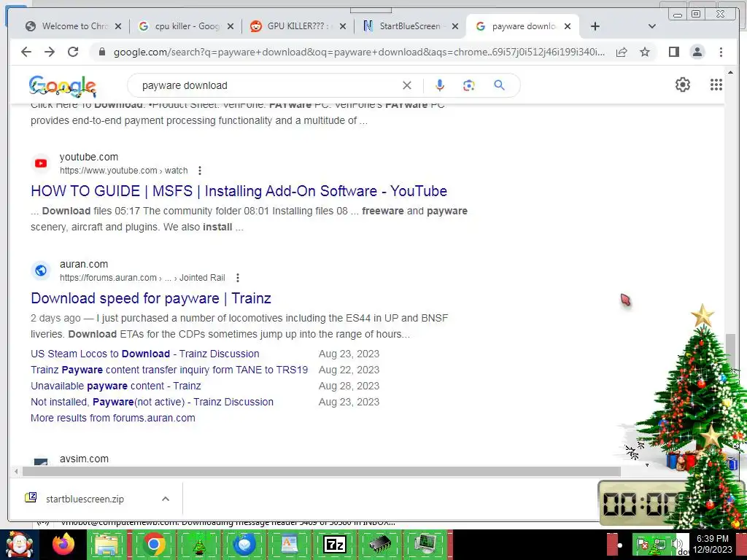Open the network tray icon
This screenshot has height=560, width=747.
[x=659, y=544]
